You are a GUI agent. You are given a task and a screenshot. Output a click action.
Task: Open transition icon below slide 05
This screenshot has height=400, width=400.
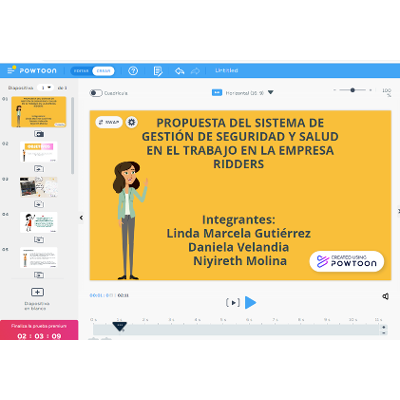39,275
